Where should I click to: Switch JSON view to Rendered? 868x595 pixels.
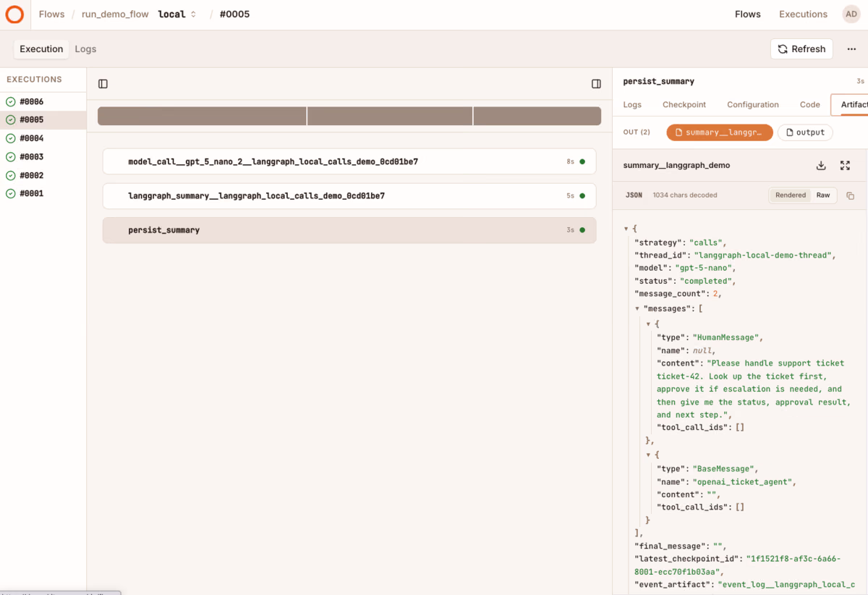coord(791,195)
